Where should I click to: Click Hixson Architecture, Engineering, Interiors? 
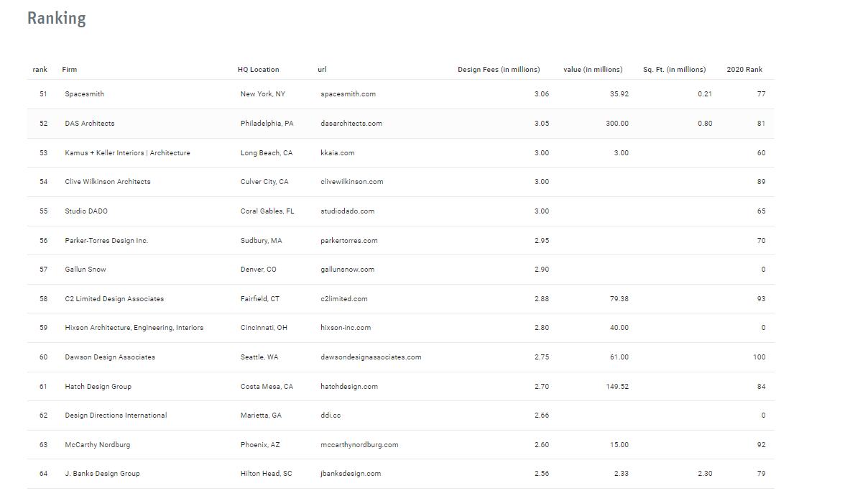pos(134,328)
